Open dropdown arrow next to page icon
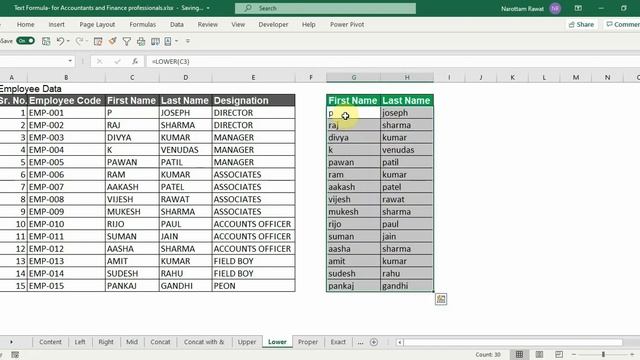The image size is (640, 360). coord(176,41)
